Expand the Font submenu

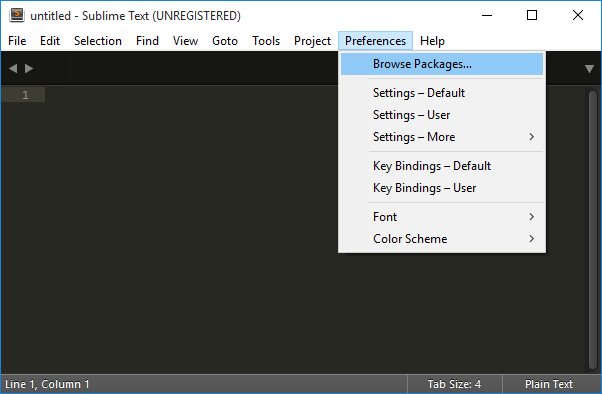tap(442, 217)
